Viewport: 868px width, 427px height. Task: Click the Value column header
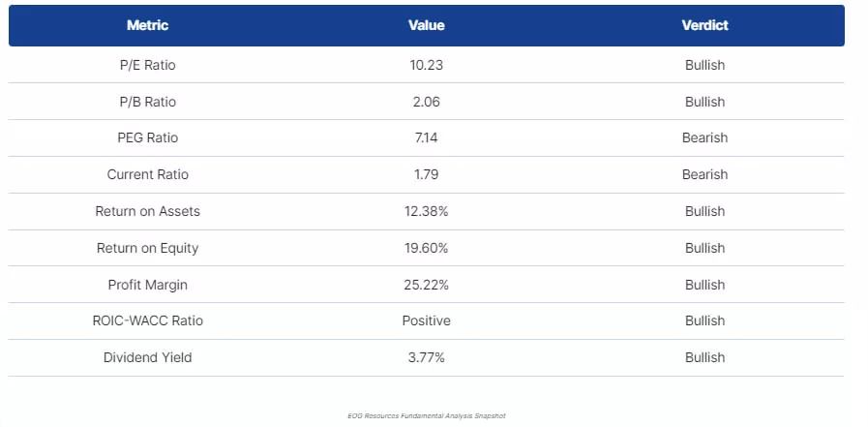(426, 25)
